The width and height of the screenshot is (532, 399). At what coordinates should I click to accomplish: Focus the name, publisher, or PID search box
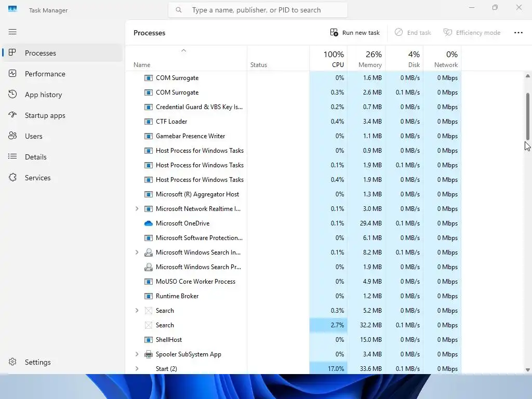point(258,10)
